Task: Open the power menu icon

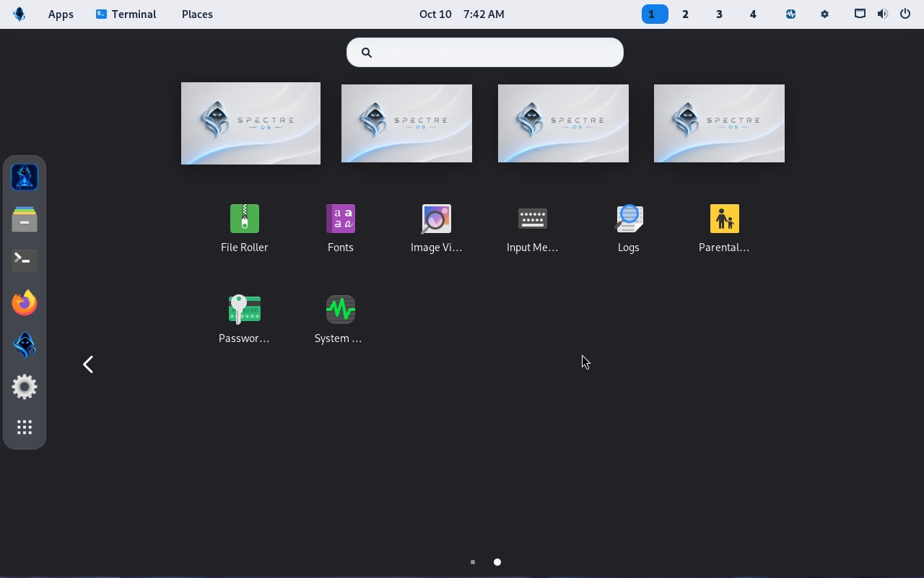Action: [x=905, y=14]
